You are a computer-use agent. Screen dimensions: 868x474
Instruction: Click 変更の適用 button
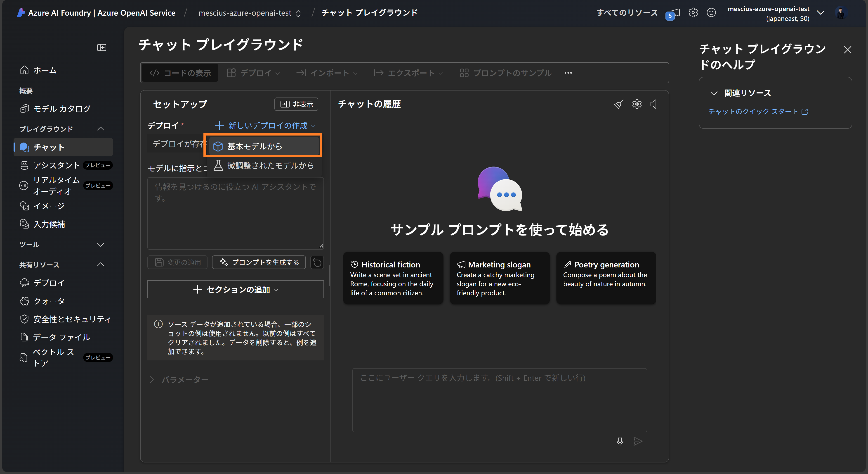click(177, 262)
